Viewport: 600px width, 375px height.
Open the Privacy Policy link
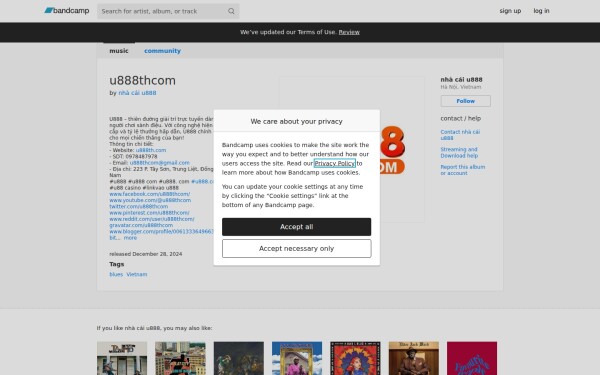[334, 163]
